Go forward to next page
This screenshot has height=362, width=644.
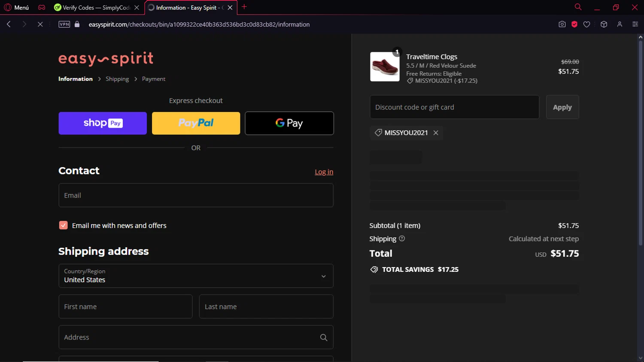[x=24, y=24]
